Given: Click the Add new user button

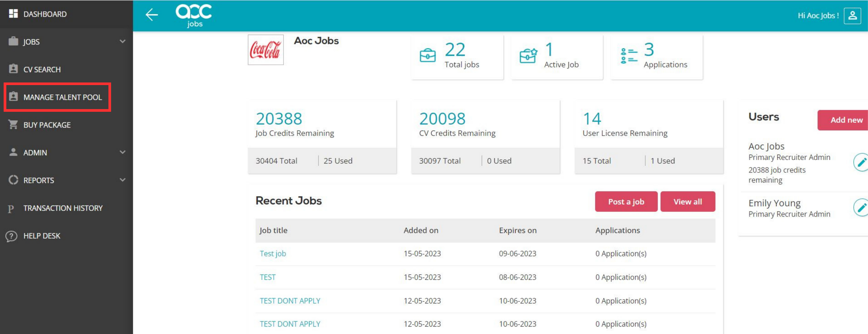Looking at the screenshot, I should tap(842, 120).
